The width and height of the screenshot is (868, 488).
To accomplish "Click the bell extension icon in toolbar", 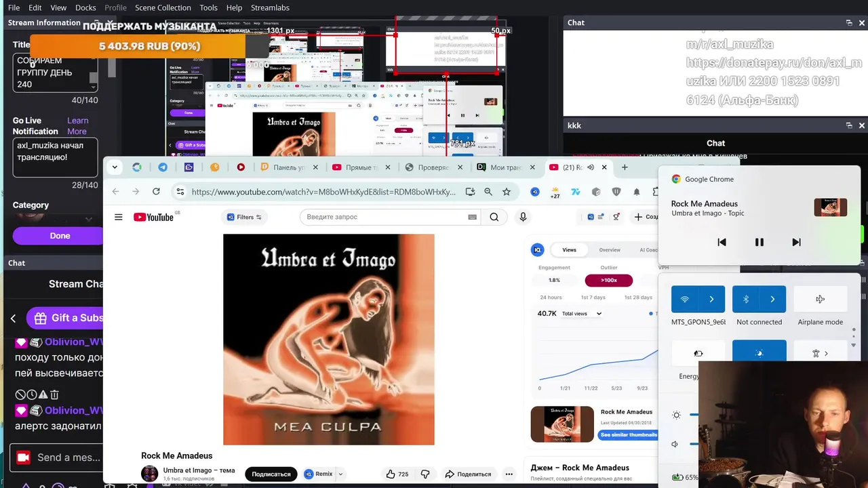I will pos(637,192).
